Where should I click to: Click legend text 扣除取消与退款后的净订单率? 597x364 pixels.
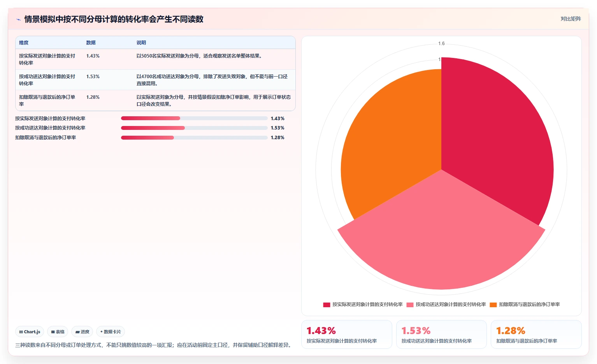coord(529,304)
